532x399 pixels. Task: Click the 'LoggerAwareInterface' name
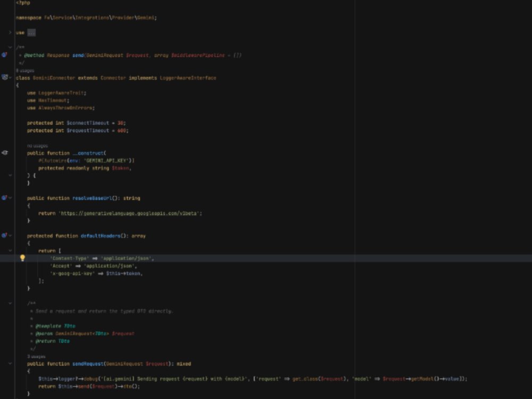pos(188,78)
